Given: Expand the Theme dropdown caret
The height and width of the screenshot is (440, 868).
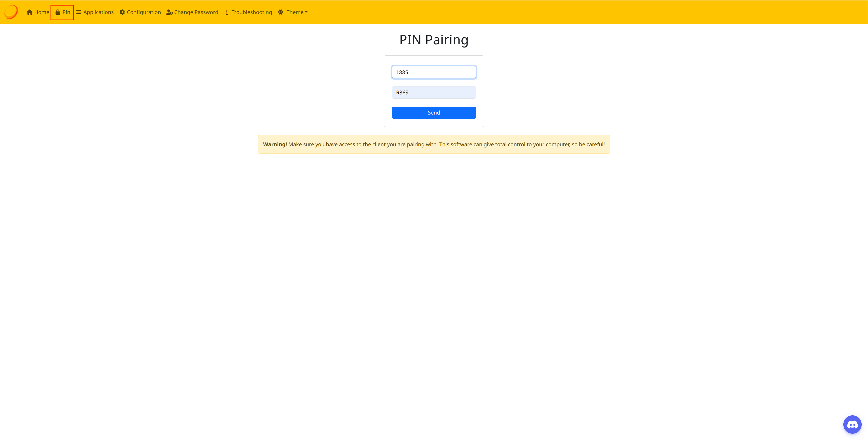Looking at the screenshot, I should (306, 12).
